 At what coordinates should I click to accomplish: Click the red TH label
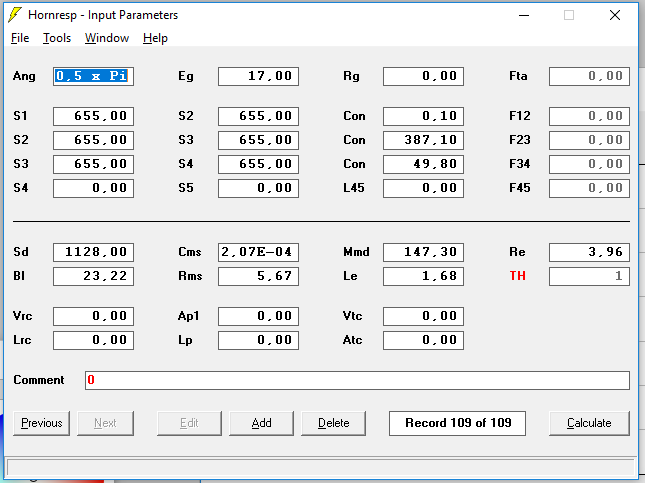tap(517, 276)
